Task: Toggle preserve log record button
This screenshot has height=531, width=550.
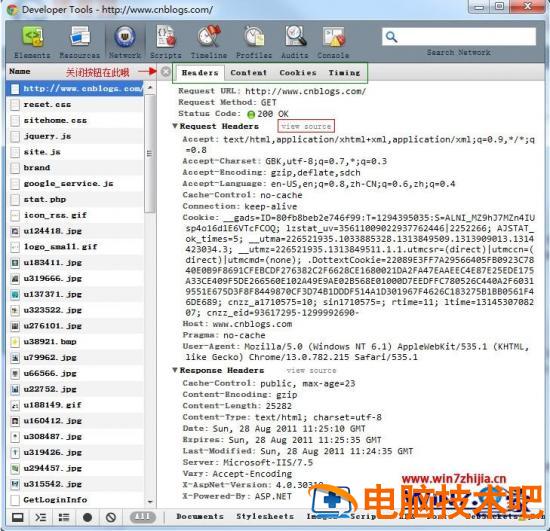Action: click(x=87, y=517)
